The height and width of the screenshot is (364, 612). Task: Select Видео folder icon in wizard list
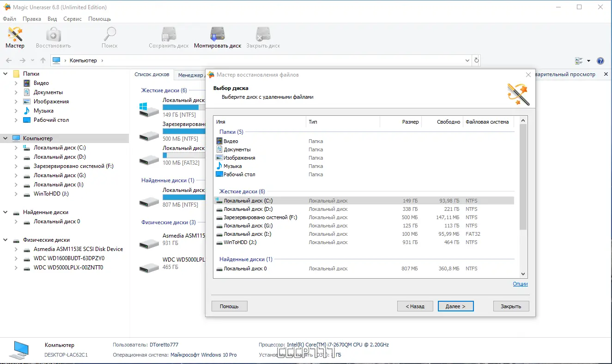coord(219,141)
